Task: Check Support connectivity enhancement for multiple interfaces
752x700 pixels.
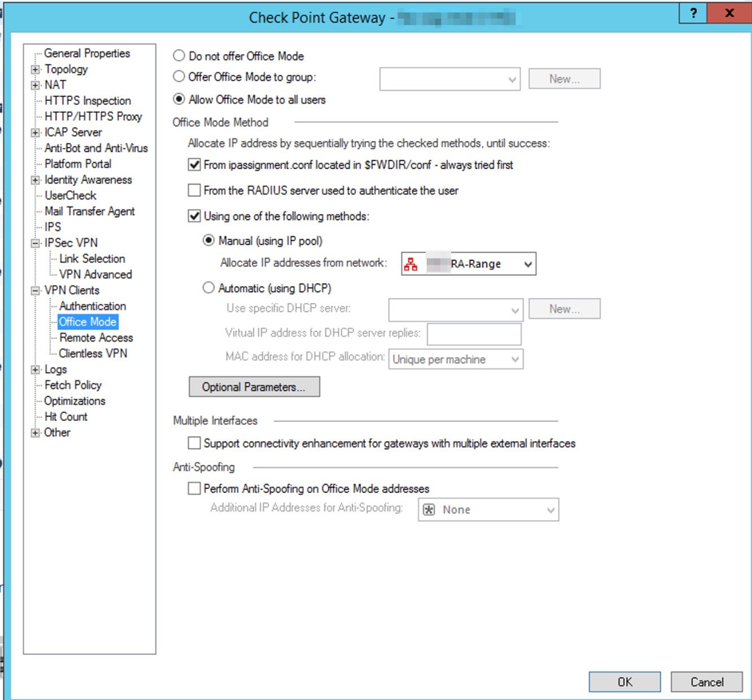Action: click(194, 444)
